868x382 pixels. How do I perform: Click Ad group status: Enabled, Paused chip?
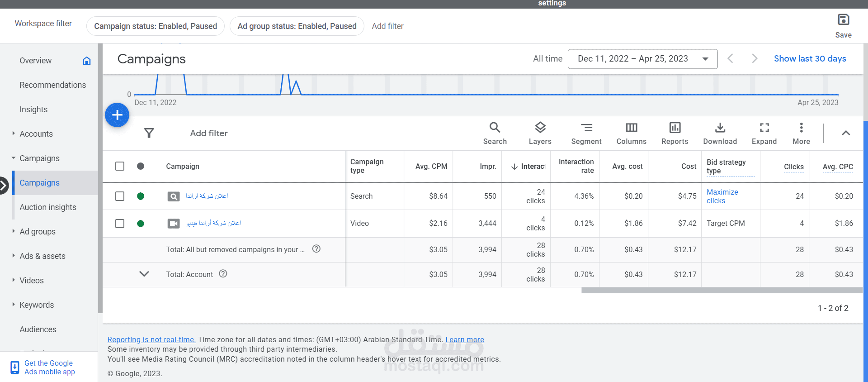click(297, 26)
